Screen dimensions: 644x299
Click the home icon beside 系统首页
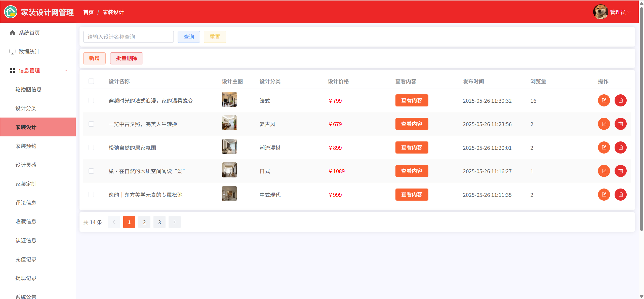12,33
